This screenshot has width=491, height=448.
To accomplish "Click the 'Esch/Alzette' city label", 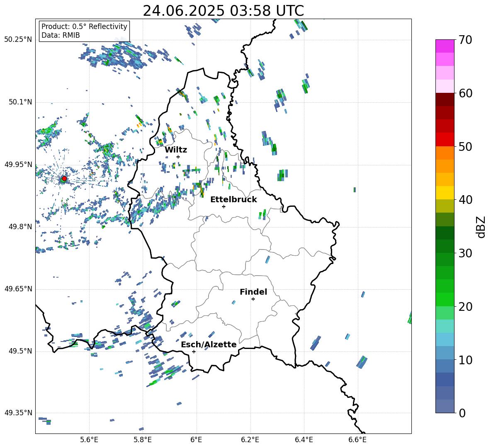I will tap(209, 344).
